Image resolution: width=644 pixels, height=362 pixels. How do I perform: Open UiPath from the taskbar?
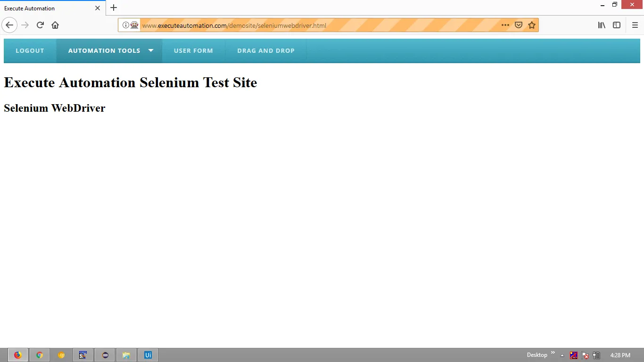point(148,355)
